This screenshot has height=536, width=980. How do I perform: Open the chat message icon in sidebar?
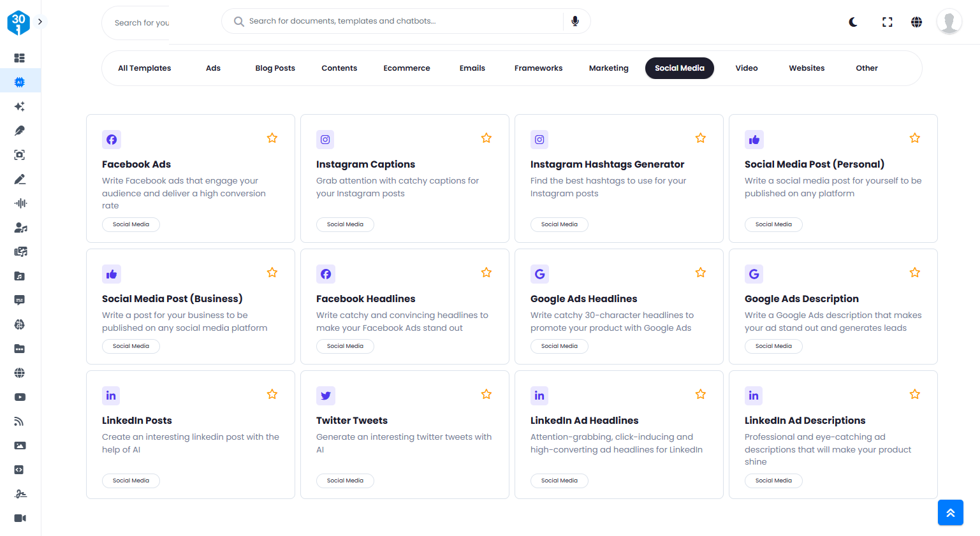(20, 300)
